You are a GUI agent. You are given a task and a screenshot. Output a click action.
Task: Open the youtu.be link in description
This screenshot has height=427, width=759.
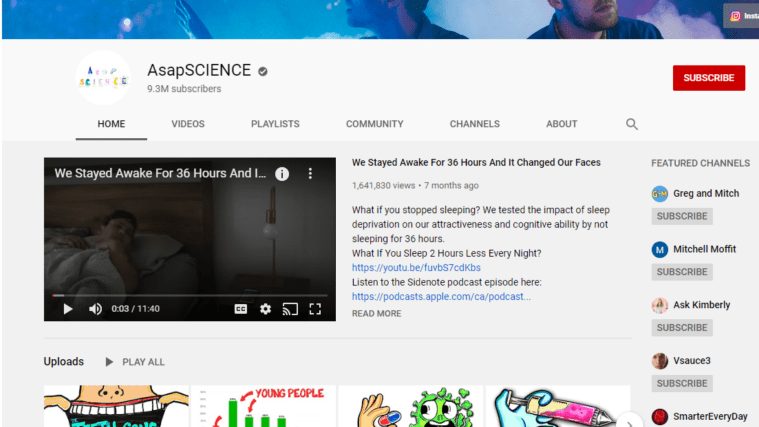point(416,268)
